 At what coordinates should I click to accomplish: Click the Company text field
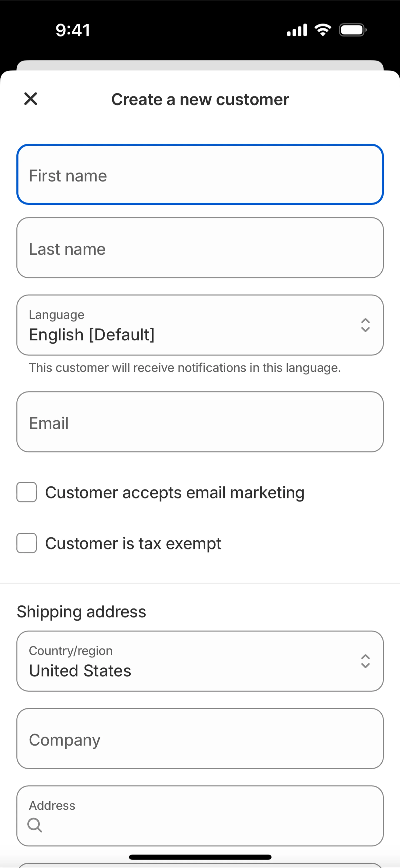click(x=200, y=739)
